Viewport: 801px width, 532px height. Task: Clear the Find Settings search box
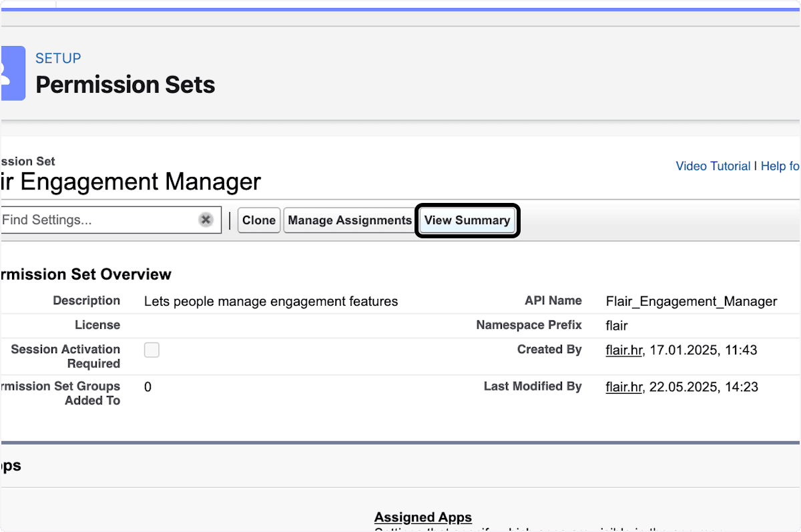coord(206,220)
